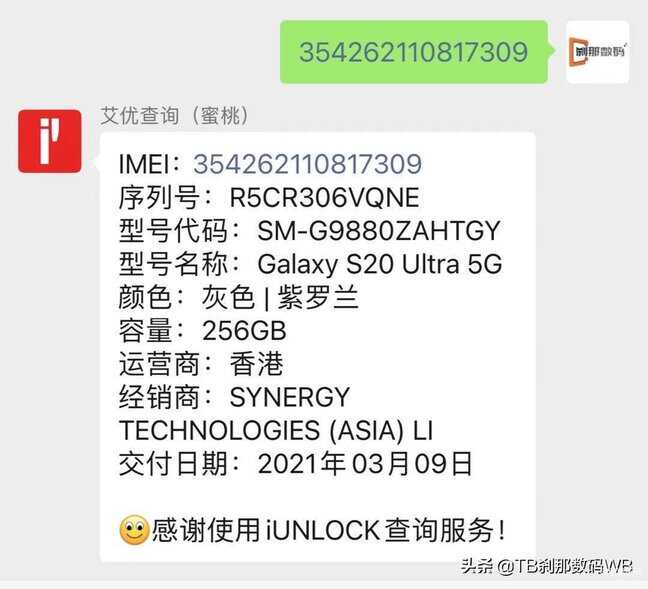Click the 交付日期 label
The image size is (648, 589).
173,464
